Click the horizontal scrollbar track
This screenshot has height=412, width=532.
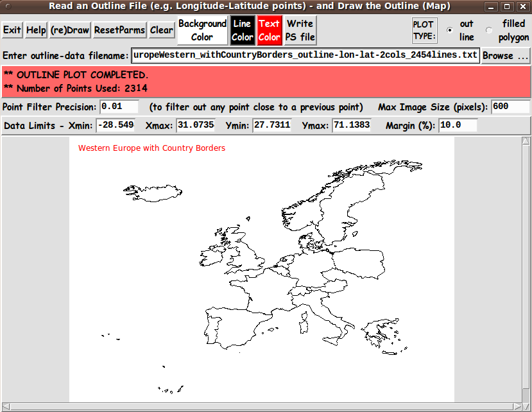[x=262, y=406]
